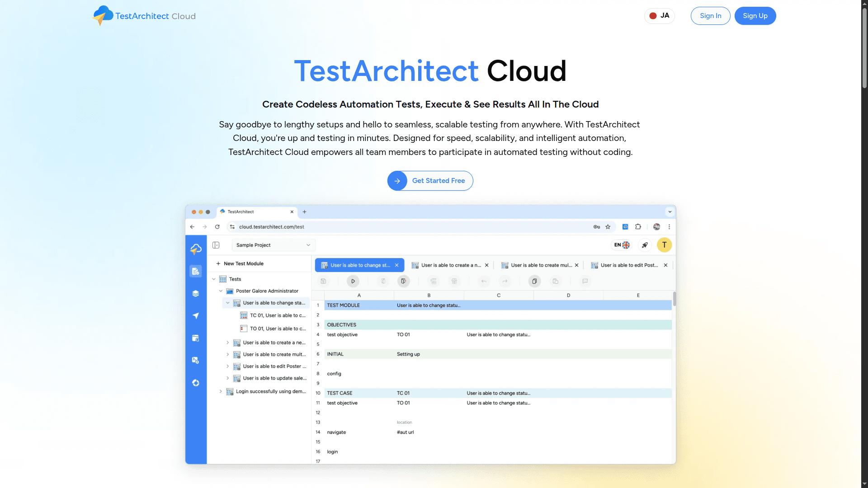Image resolution: width=868 pixels, height=488 pixels.
Task: Click the rocket icon near the avatar
Action: pyautogui.click(x=645, y=245)
